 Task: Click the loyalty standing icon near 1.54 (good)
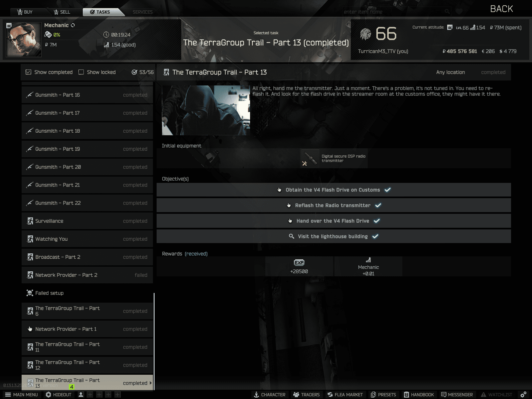click(x=106, y=45)
